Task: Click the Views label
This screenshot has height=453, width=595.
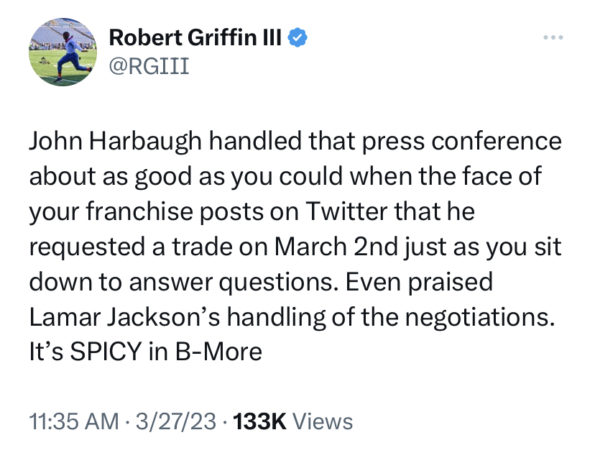Action: tap(323, 422)
